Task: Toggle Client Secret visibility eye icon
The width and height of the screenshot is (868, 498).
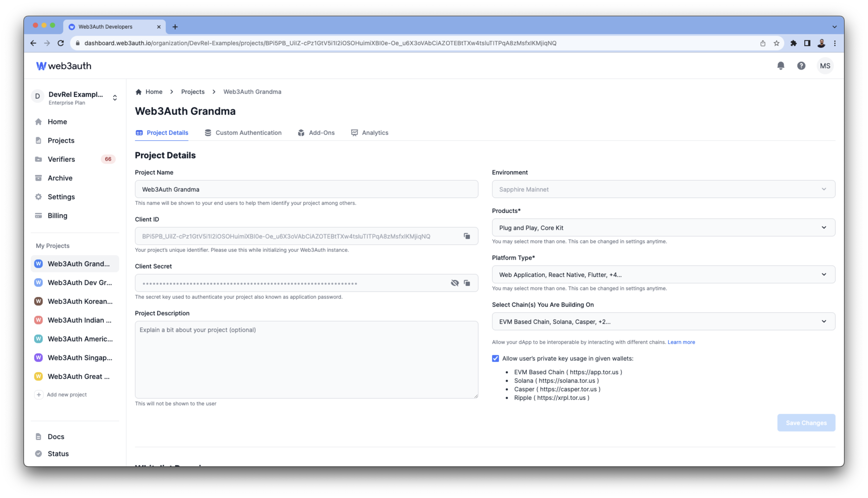Action: [455, 283]
